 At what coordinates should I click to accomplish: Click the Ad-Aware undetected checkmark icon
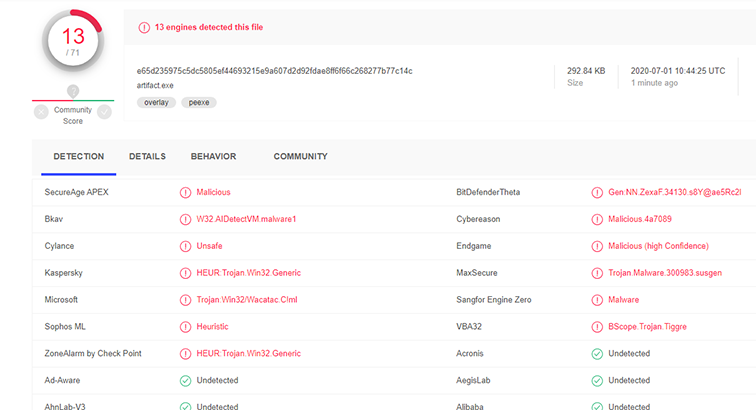[185, 381]
